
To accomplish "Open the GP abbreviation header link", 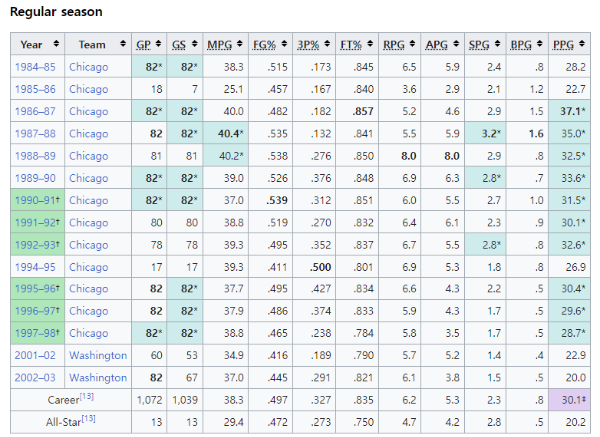I will [143, 45].
